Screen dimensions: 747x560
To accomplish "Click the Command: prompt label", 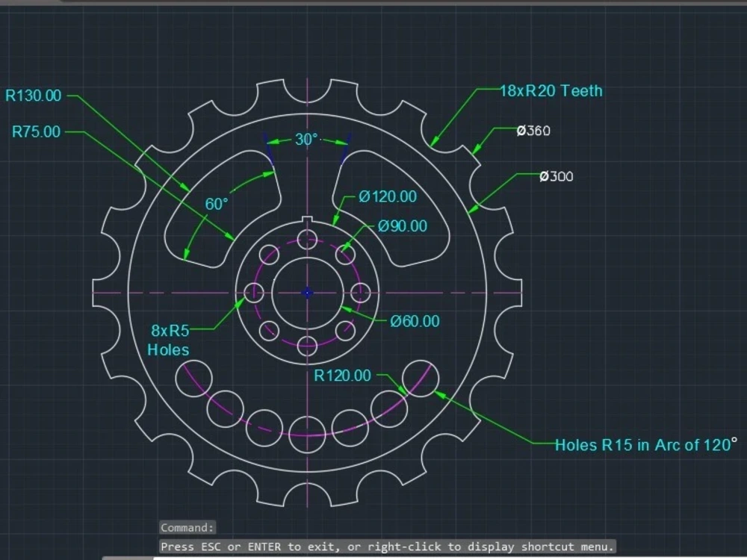I will [x=187, y=528].
